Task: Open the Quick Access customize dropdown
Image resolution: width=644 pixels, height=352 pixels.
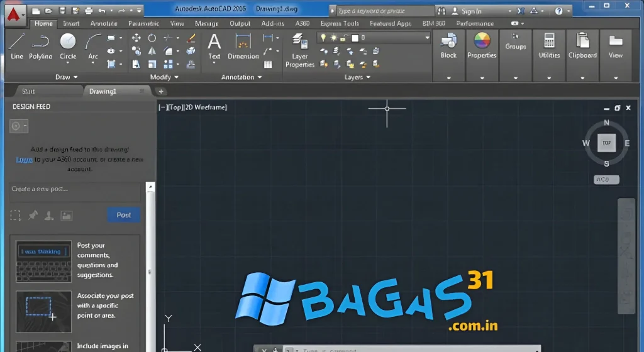Action: tap(139, 11)
